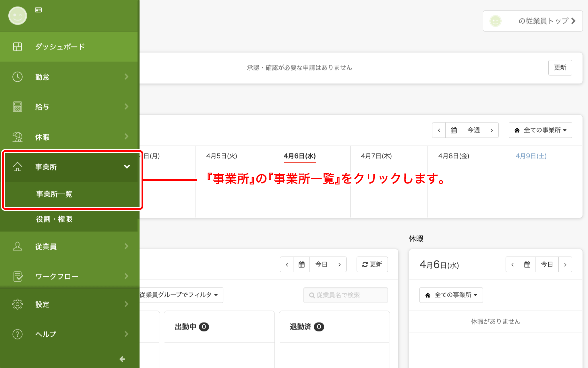The image size is (588, 368).
Task: Click 更新 button in approvals panel
Action: point(560,68)
